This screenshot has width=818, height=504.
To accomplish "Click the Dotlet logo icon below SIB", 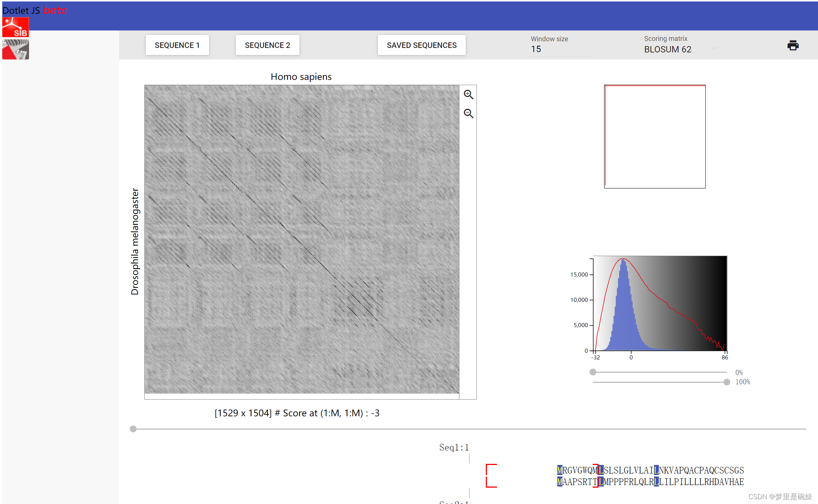I will coord(15,49).
